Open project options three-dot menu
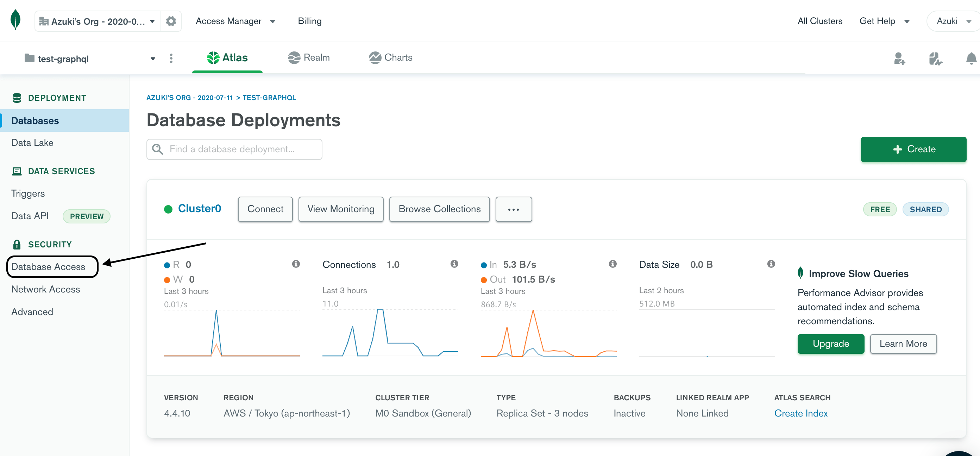This screenshot has height=456, width=980. coord(171,58)
